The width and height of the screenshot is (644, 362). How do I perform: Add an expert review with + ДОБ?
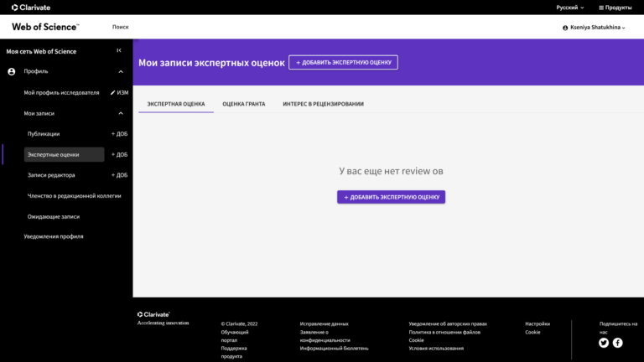120,155
